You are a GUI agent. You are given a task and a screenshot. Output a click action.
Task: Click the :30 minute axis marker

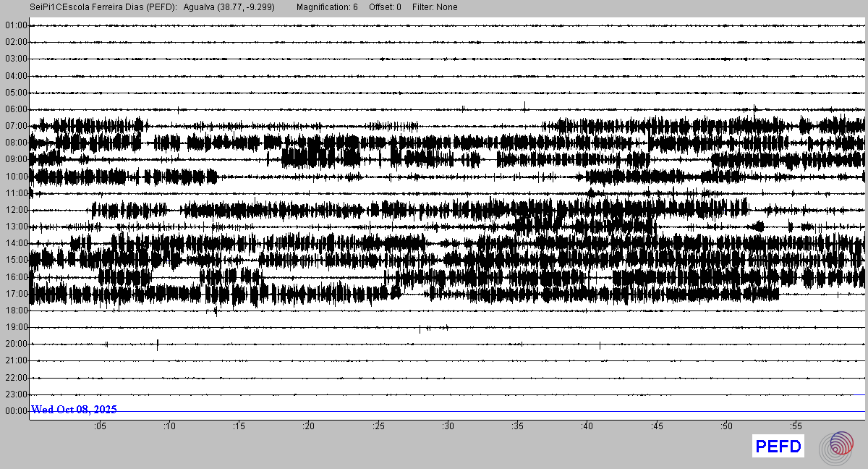[x=448, y=426]
